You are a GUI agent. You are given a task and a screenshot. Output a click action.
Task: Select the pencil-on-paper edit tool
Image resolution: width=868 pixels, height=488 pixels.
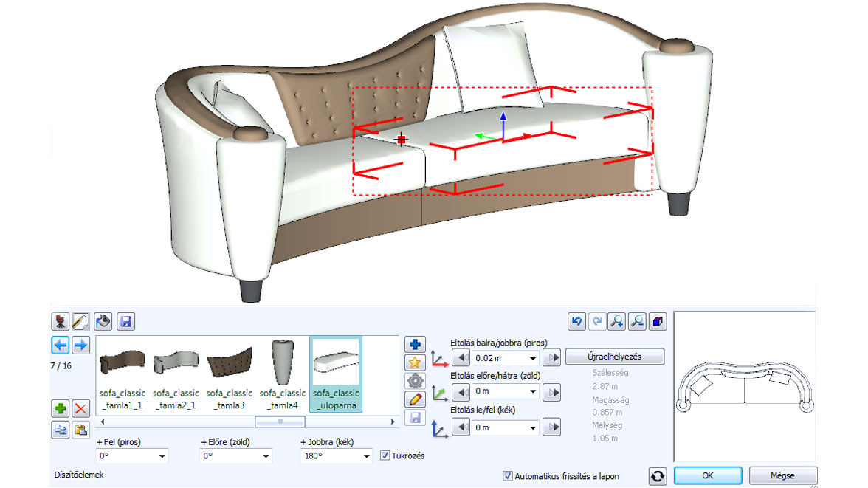point(81,321)
